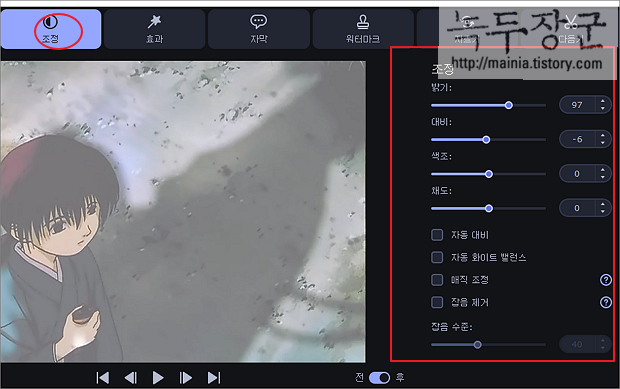Switch to the 자막 (Subtitles) tab
Screen dimensions: 620x389
(259, 29)
